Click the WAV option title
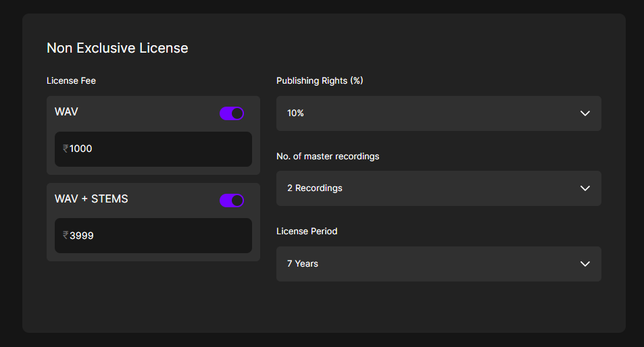 click(66, 111)
